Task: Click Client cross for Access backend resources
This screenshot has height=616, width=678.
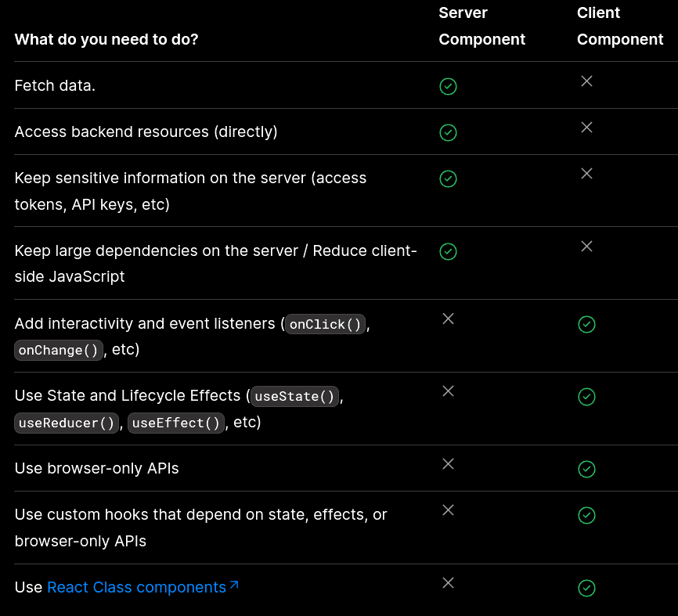Action: point(586,127)
